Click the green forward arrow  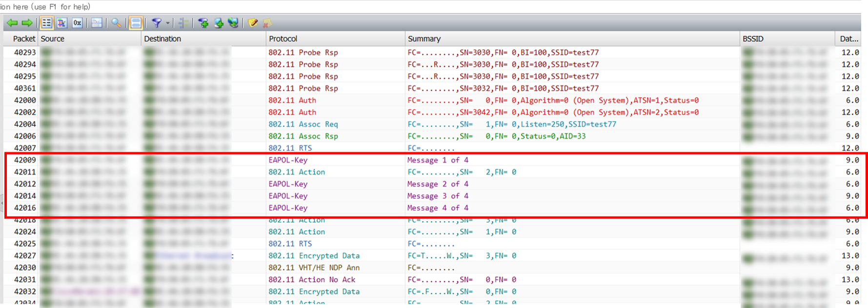coord(27,23)
